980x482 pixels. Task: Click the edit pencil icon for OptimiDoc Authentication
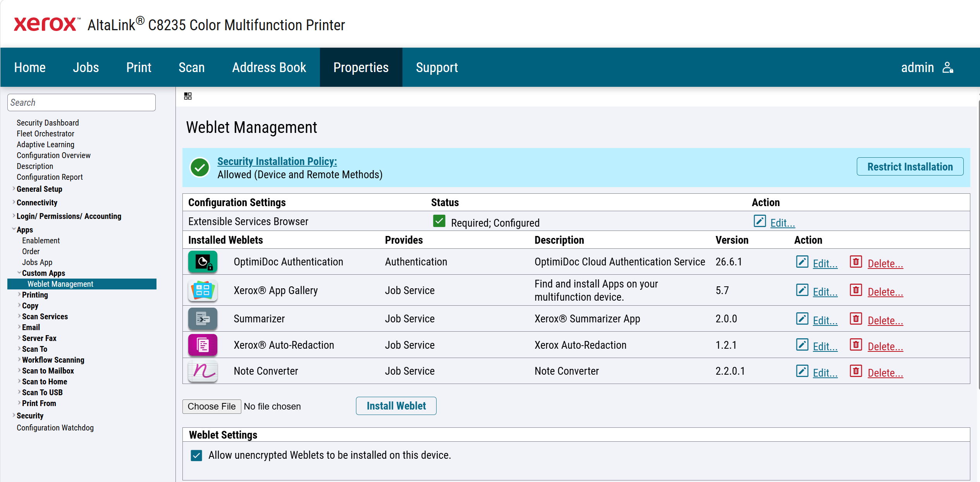[x=802, y=262]
